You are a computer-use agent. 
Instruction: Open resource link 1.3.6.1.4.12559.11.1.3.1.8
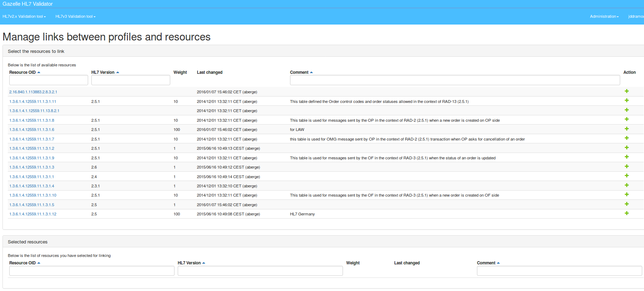[32, 120]
